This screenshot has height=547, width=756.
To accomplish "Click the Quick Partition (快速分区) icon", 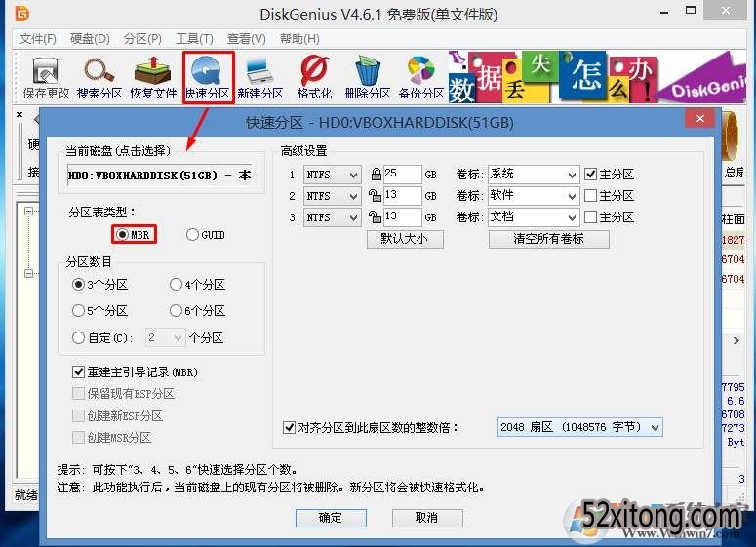I will pyautogui.click(x=208, y=78).
